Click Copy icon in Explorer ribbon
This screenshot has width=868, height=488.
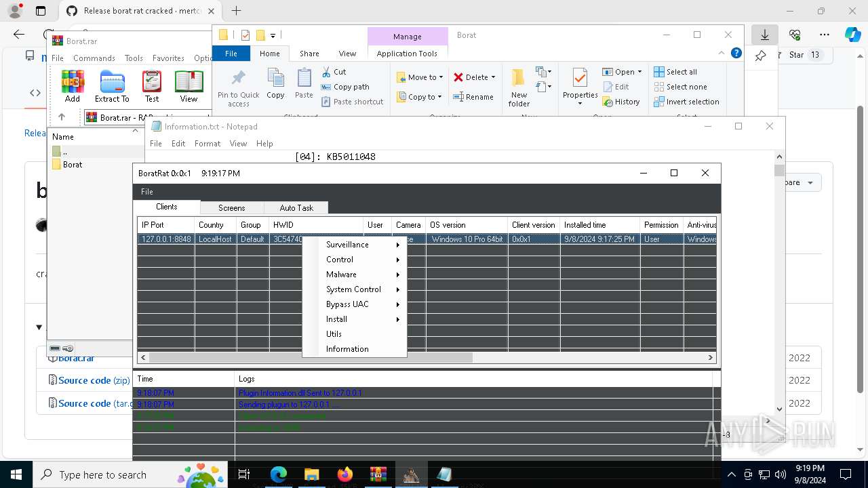click(275, 83)
